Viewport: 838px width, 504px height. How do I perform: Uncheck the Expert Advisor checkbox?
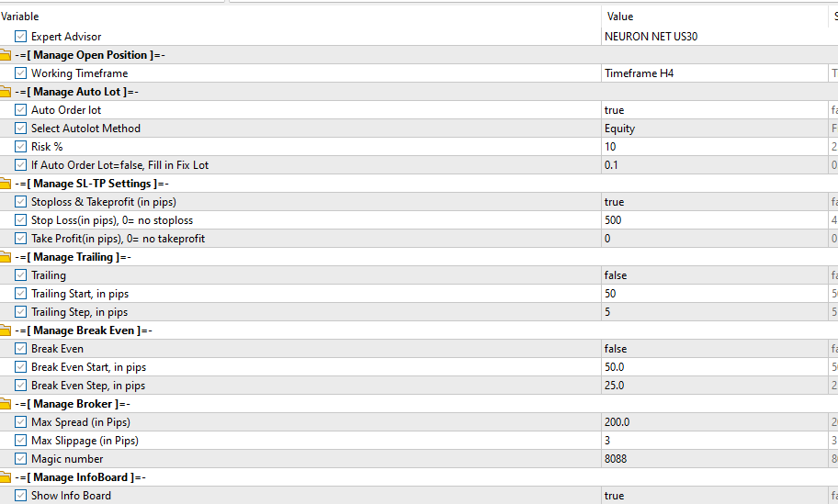coord(21,37)
